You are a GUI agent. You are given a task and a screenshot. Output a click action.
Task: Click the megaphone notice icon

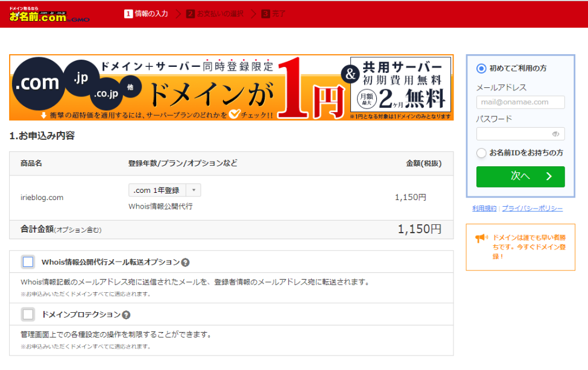tap(481, 238)
